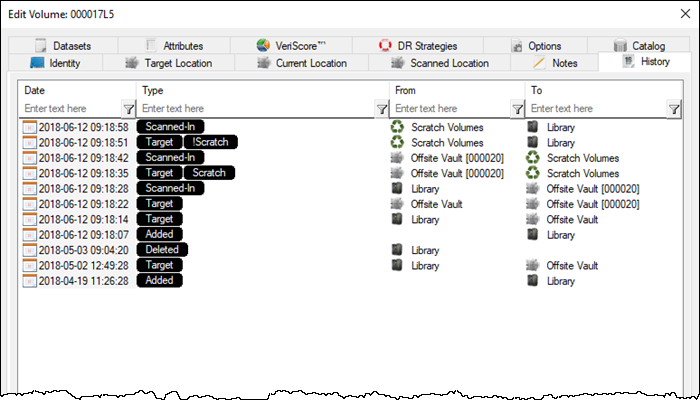Sort by the Date column header

tap(78, 90)
